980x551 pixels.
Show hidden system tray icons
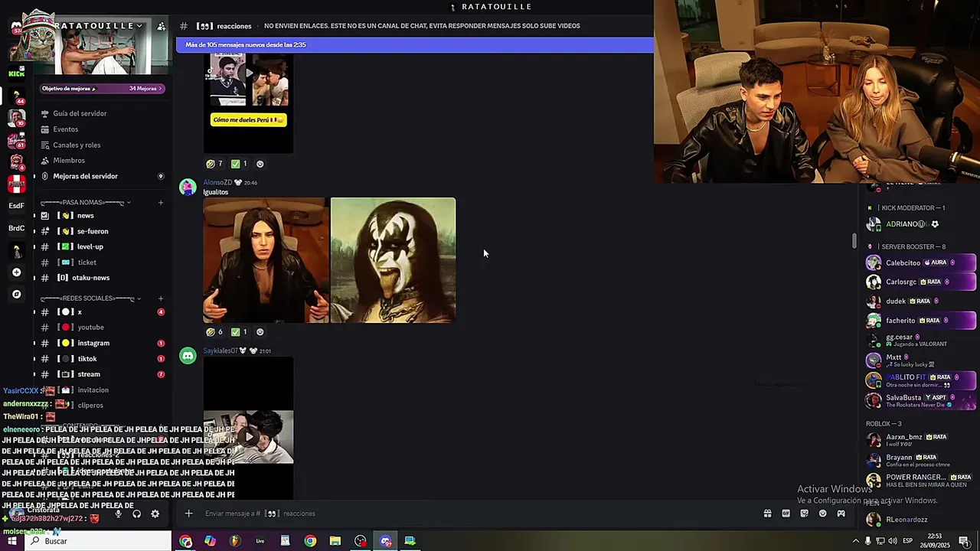point(855,541)
